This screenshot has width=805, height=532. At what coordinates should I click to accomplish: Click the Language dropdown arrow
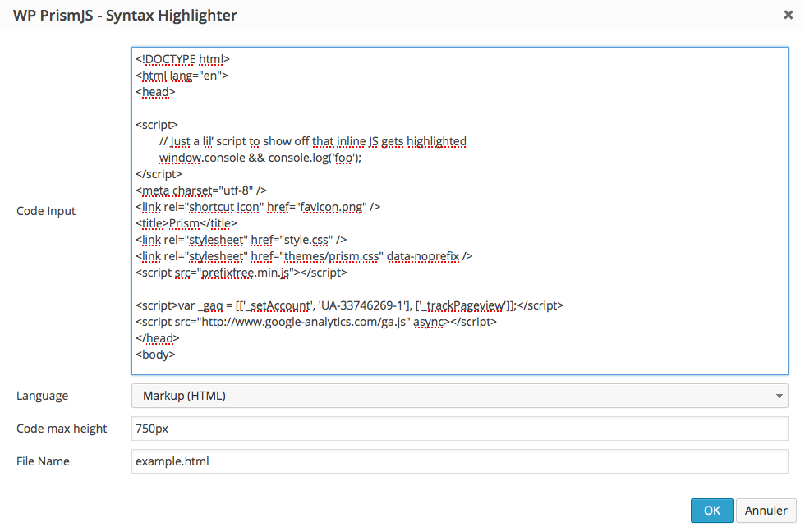click(779, 396)
